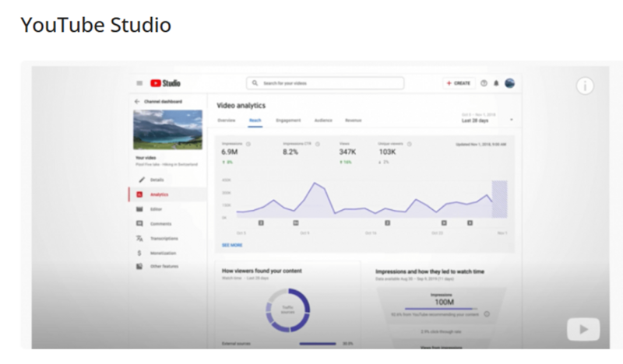Click the Monetization dollar icon
Screen dimensions: 623x364
coord(139,254)
